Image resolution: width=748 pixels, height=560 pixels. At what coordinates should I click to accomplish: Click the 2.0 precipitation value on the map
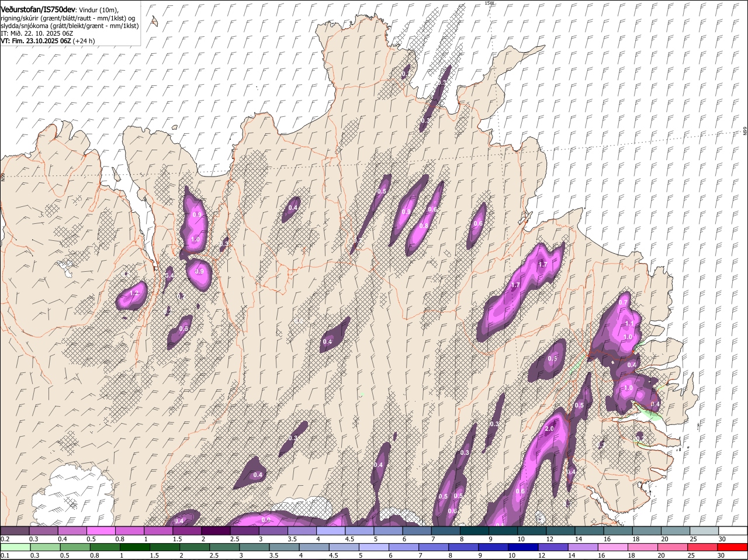[549, 428]
